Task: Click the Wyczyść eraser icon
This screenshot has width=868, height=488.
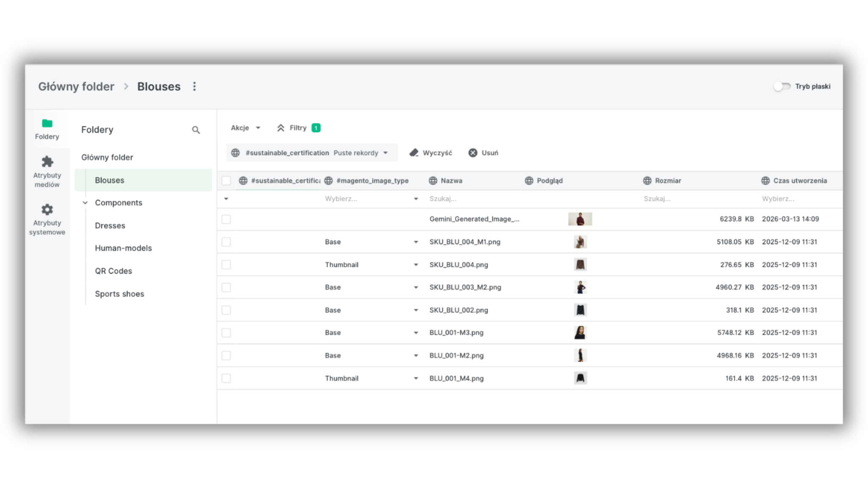Action: pos(414,153)
